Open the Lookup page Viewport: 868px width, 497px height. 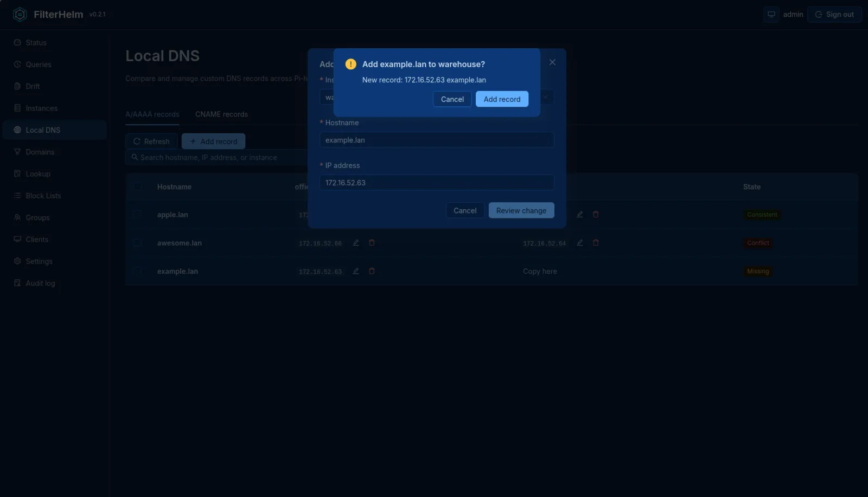click(x=54, y=174)
